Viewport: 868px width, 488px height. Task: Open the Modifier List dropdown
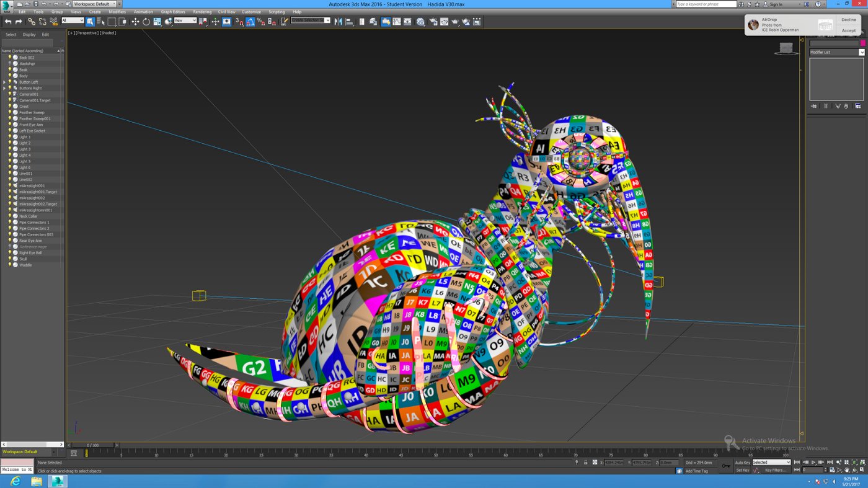[x=837, y=52]
